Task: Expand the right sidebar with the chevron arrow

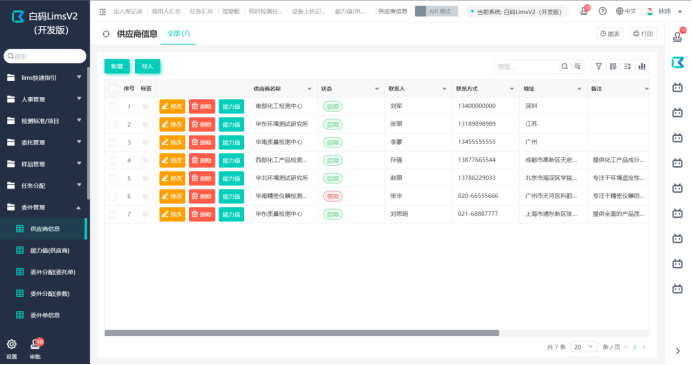Action: (x=678, y=351)
